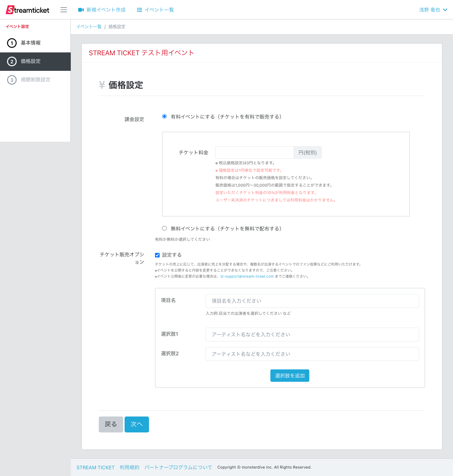Click the 戻る button
The height and width of the screenshot is (476, 453).
pyautogui.click(x=111, y=424)
